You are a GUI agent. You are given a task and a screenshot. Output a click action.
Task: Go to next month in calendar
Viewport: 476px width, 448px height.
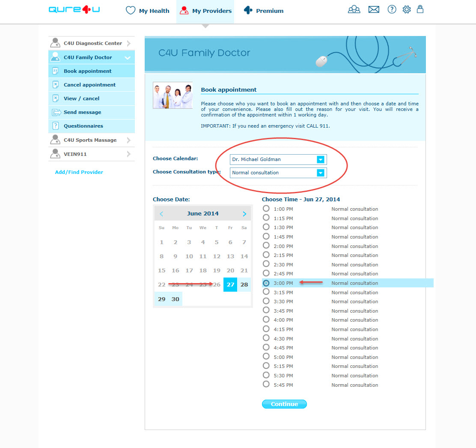coord(244,214)
